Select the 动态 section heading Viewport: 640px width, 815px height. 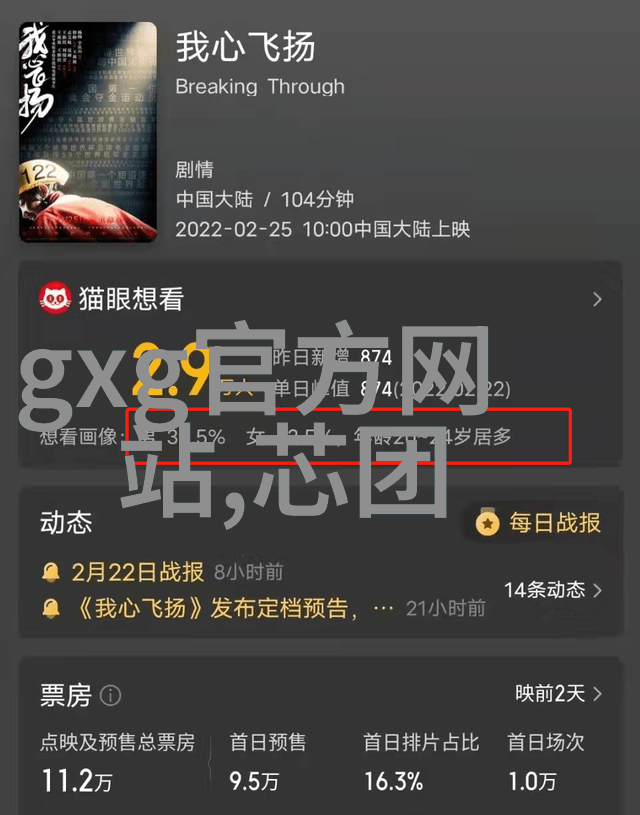66,522
